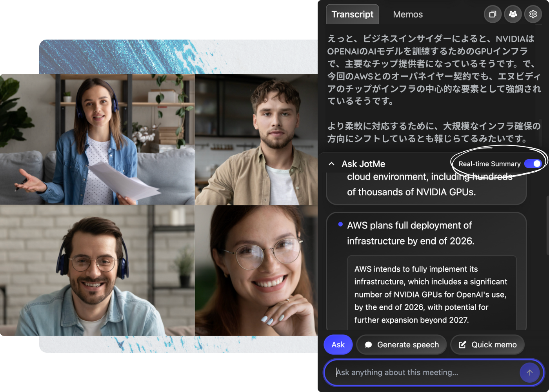This screenshot has width=549, height=392.
Task: Click the Ask button
Action: pyautogui.click(x=338, y=345)
